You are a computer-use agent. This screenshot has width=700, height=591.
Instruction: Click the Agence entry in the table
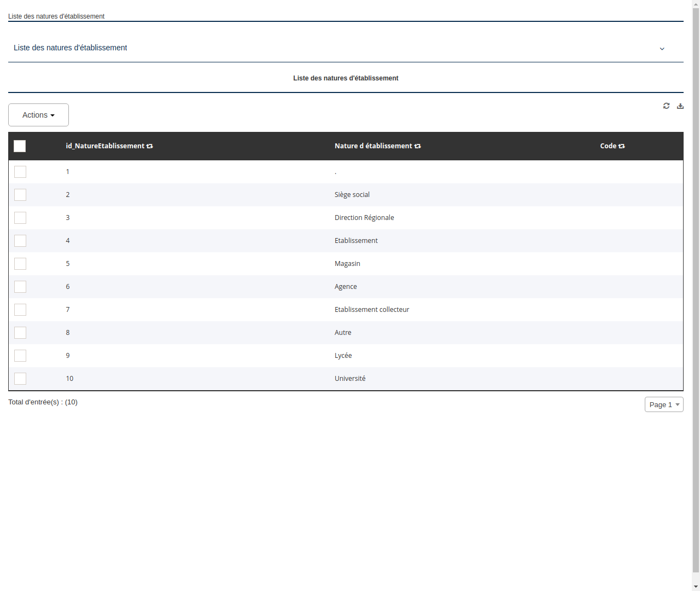pyautogui.click(x=346, y=286)
